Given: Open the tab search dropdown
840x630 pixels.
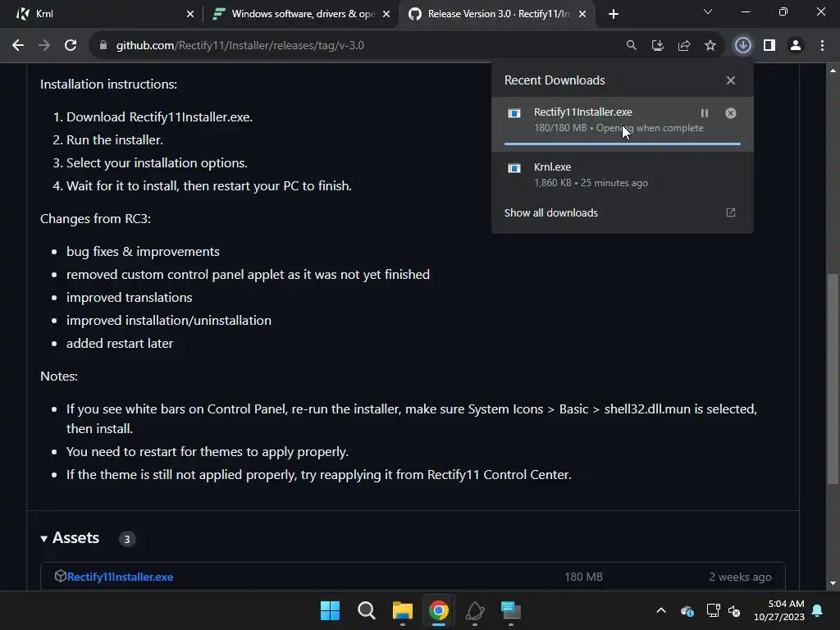Looking at the screenshot, I should 708,11.
